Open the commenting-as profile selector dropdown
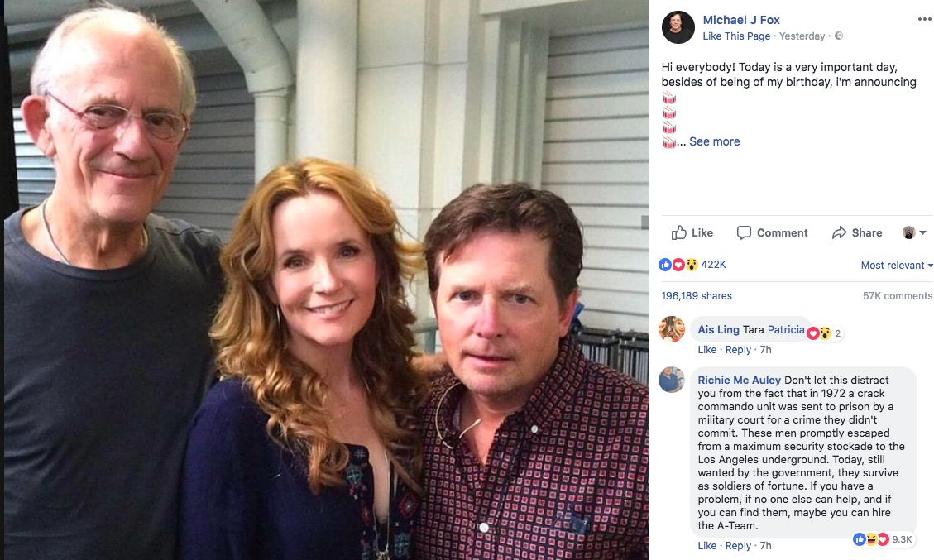 coord(914,232)
